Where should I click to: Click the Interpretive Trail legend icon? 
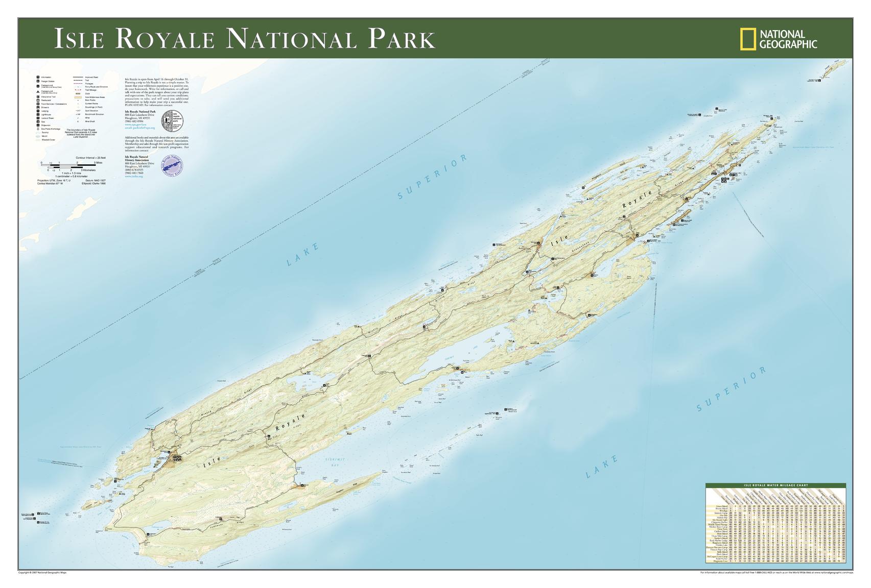click(38, 96)
